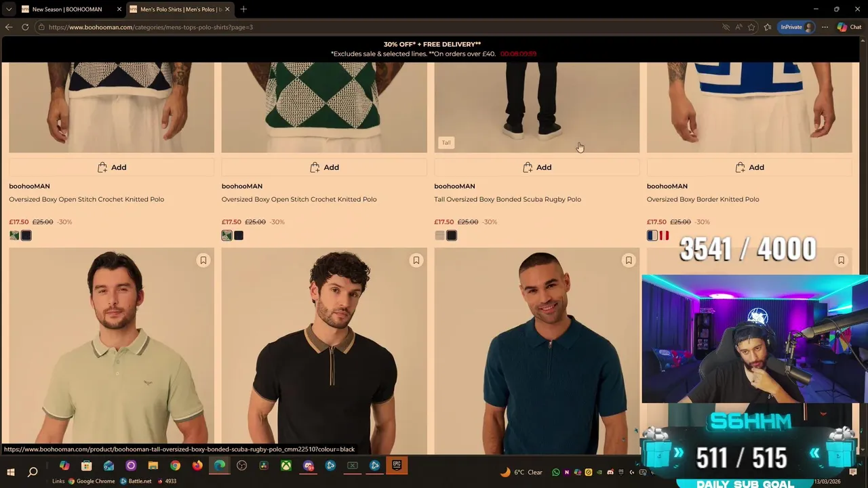Close the New Season BOOHOOMAN tab
The image size is (868, 488).
point(119,9)
